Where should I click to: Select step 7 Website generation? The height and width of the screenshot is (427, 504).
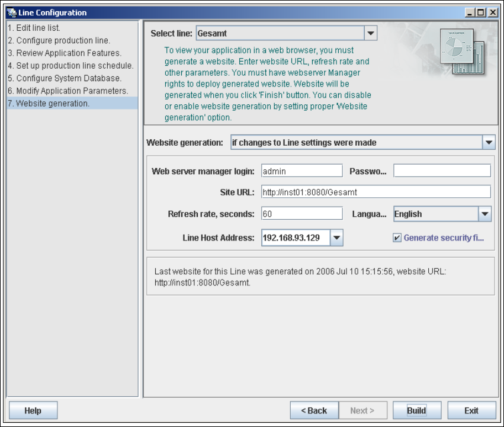(x=72, y=103)
